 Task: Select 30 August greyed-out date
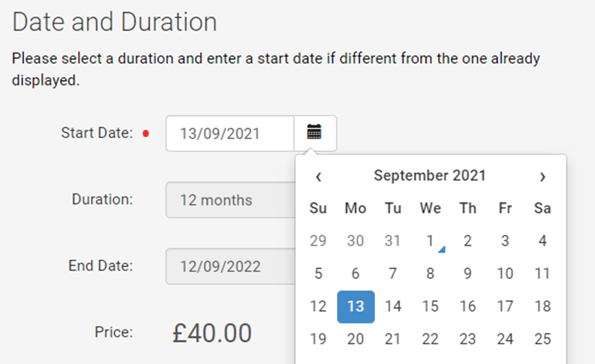(x=356, y=241)
